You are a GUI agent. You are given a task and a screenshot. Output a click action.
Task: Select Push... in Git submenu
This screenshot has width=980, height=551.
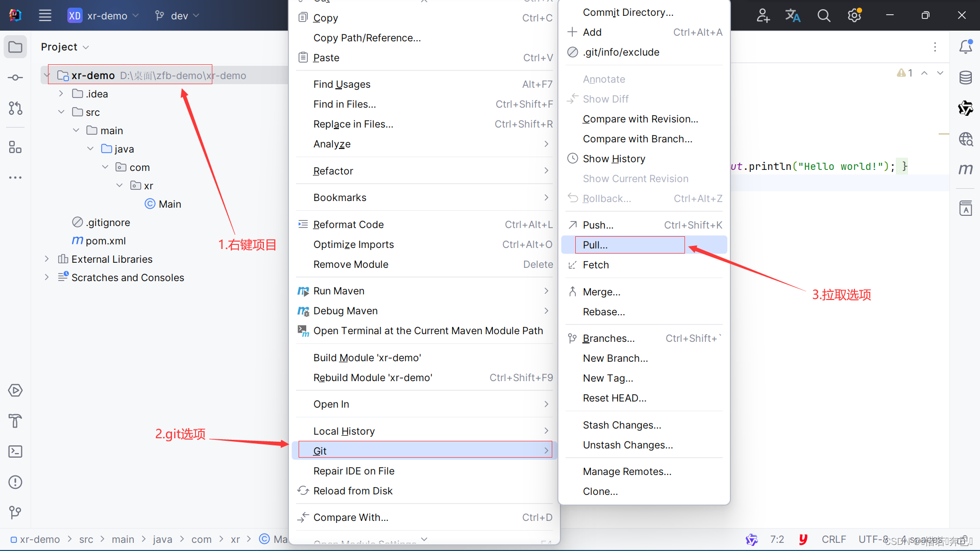point(644,225)
